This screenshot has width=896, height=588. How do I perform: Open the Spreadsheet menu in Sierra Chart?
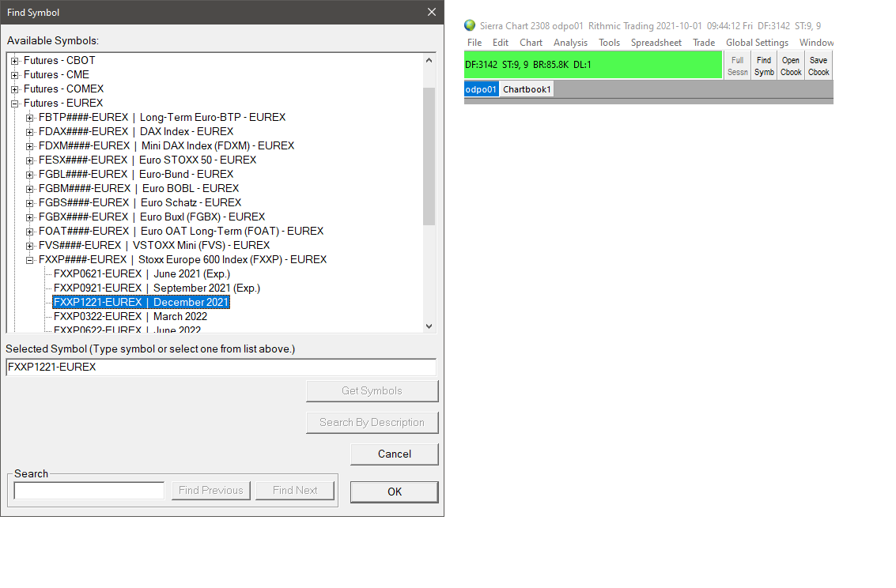pyautogui.click(x=656, y=43)
